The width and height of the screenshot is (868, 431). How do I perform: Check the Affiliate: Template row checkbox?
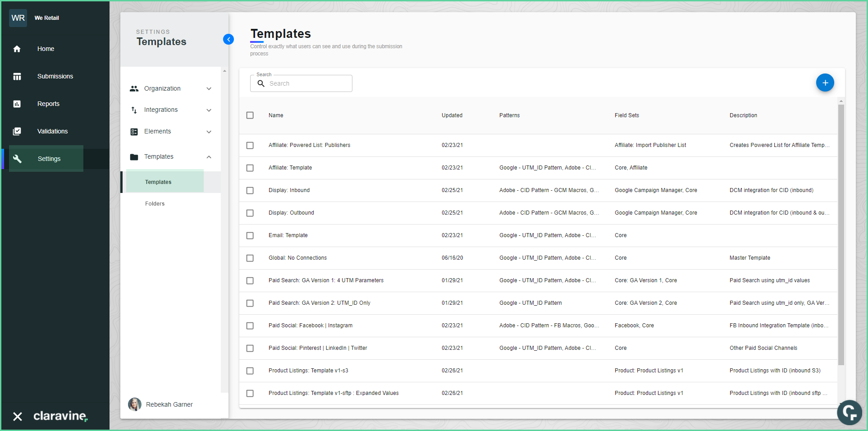point(250,168)
